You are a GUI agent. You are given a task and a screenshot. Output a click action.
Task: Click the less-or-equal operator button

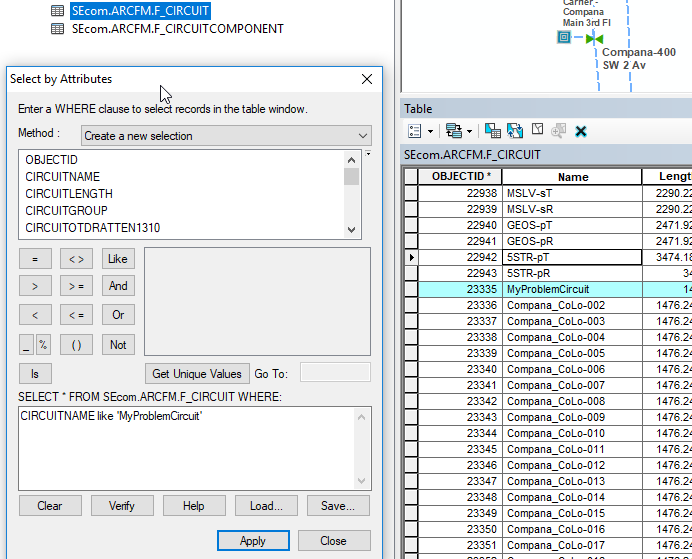(x=76, y=315)
